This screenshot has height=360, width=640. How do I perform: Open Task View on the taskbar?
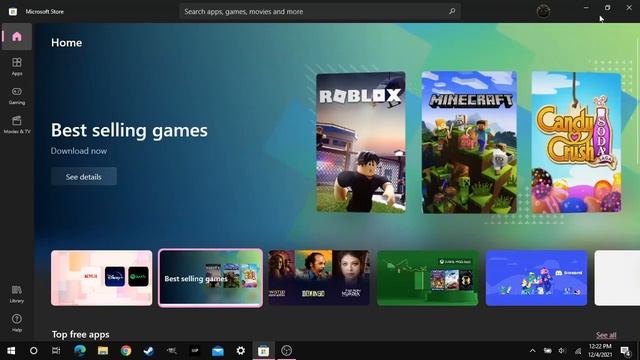(x=56, y=351)
